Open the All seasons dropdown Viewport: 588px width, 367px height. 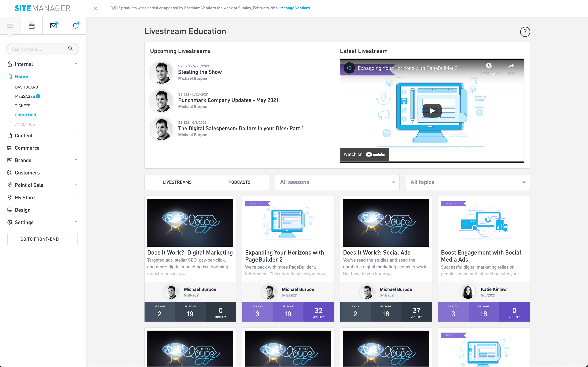[x=337, y=182]
